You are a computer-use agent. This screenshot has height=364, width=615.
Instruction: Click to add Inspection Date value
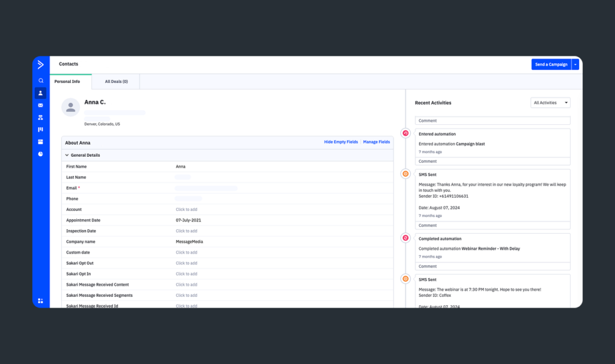(x=186, y=231)
